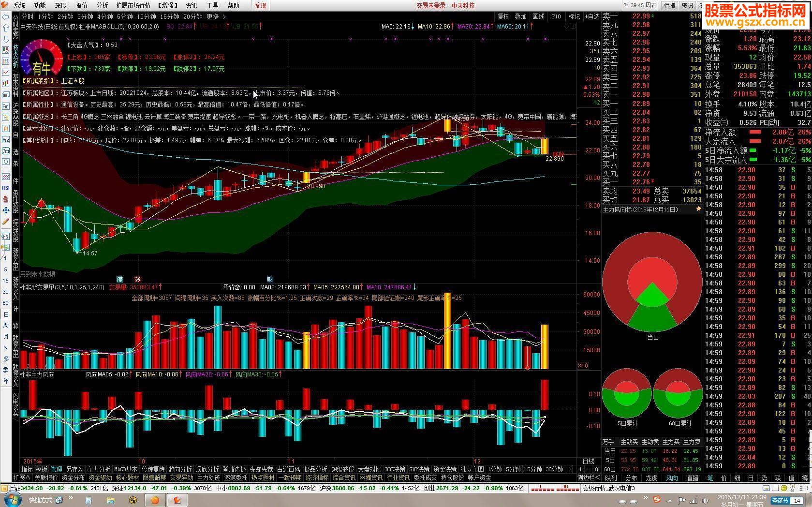
Task: Click the 叠加 overlay button
Action: 520,16
